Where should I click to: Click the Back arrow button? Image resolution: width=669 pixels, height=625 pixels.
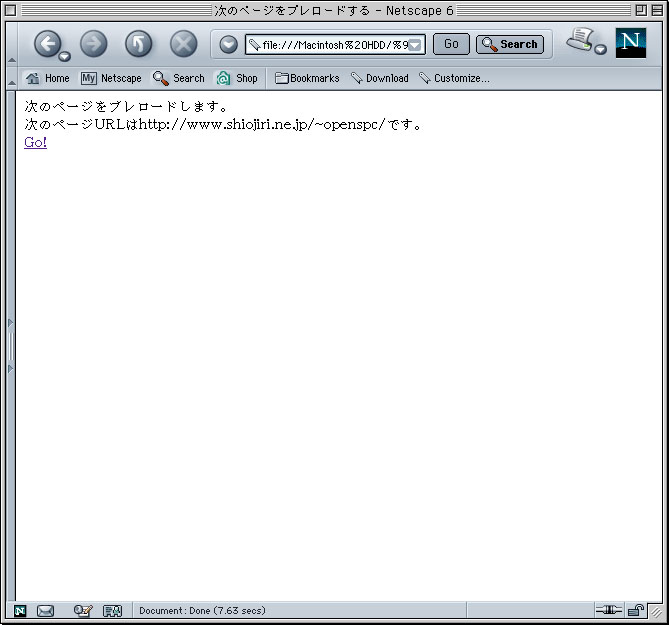[47, 44]
